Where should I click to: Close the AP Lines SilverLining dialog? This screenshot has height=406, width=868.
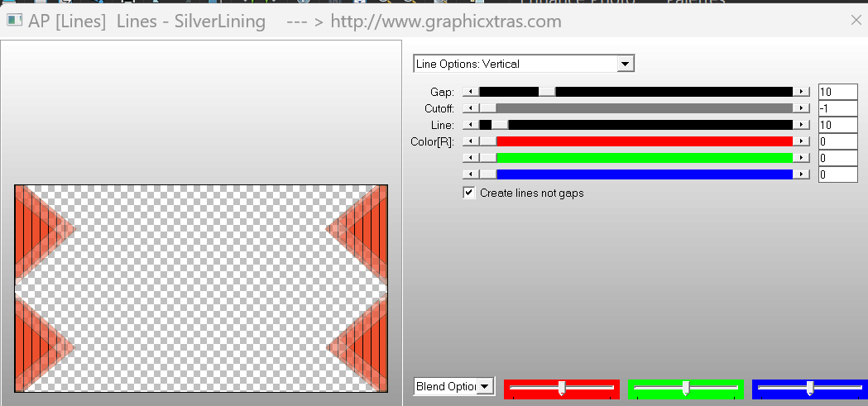tap(856, 21)
